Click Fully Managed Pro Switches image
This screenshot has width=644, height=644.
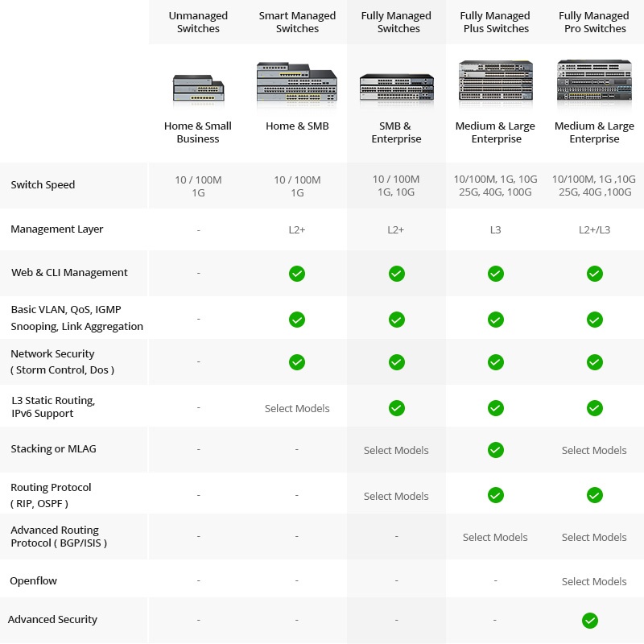[x=594, y=80]
